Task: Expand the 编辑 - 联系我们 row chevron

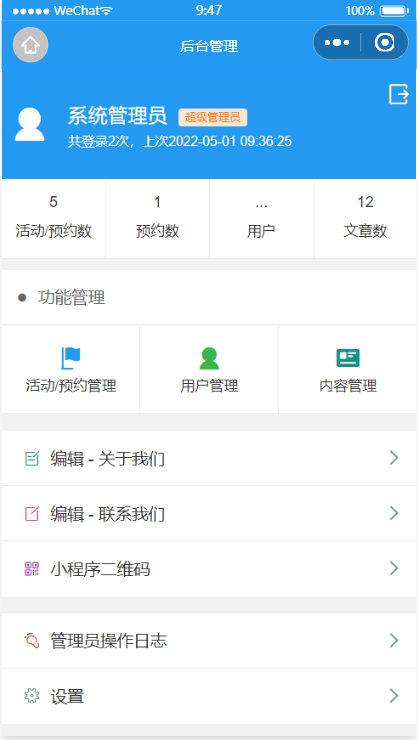Action: [394, 513]
